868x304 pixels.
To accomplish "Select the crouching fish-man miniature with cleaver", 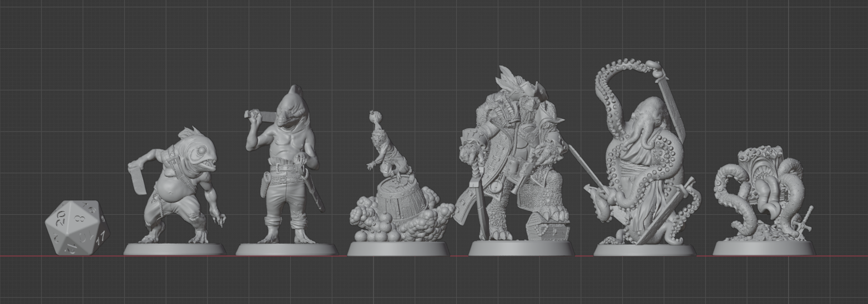I will pos(175,191).
